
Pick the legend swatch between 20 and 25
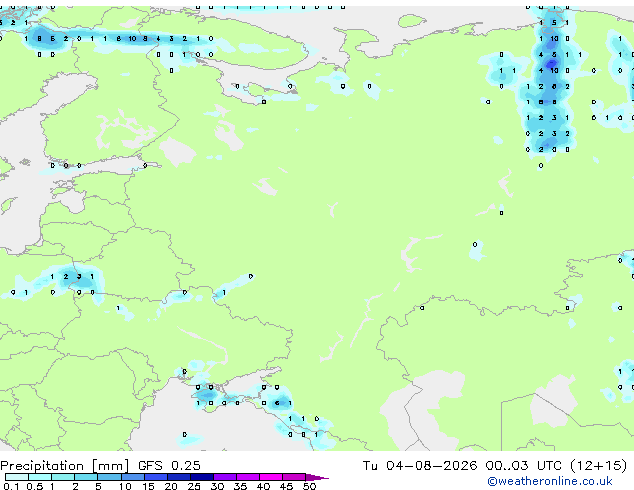pyautogui.click(x=179, y=477)
